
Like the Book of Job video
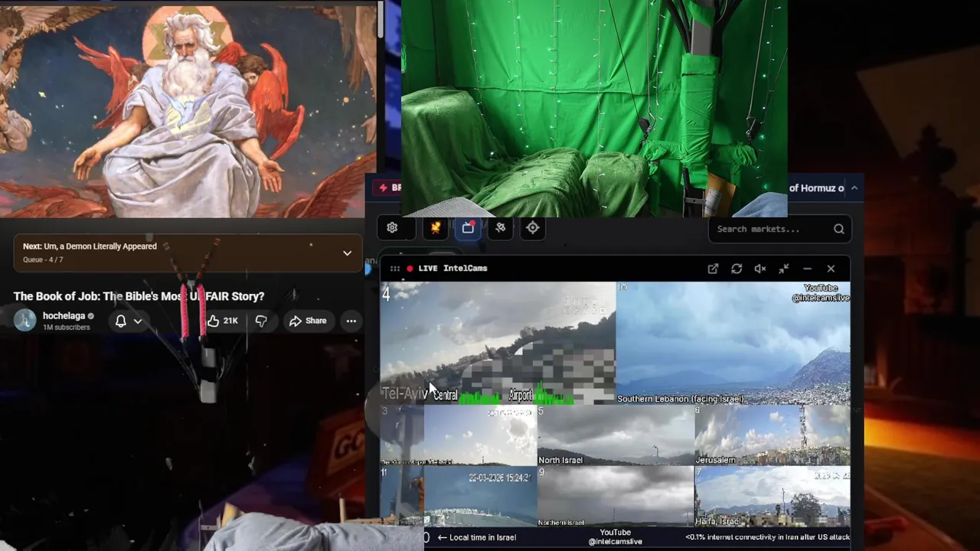coord(223,321)
